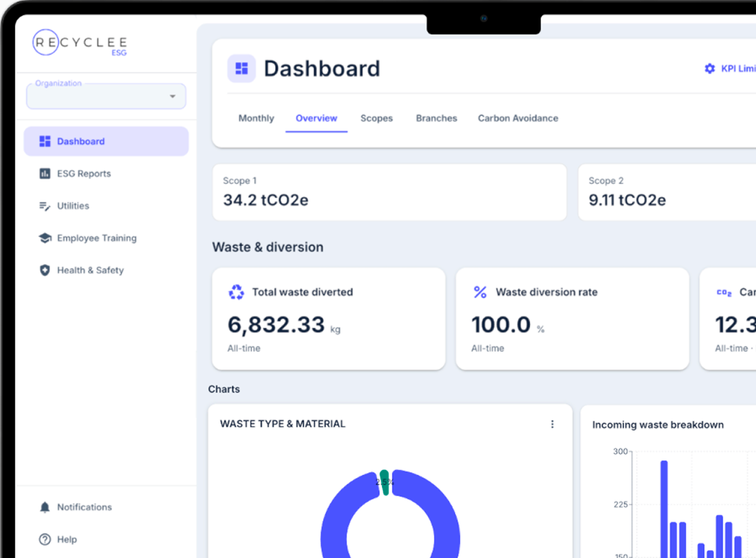Click the Organization dropdown arrow
Screen dimensions: 756x558
point(173,97)
